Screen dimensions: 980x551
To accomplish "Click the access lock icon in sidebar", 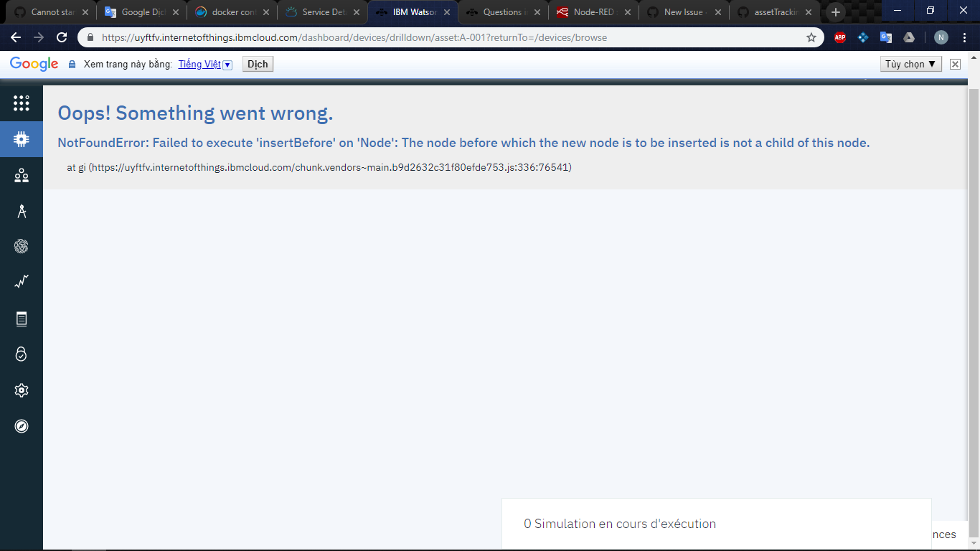I will [x=22, y=354].
